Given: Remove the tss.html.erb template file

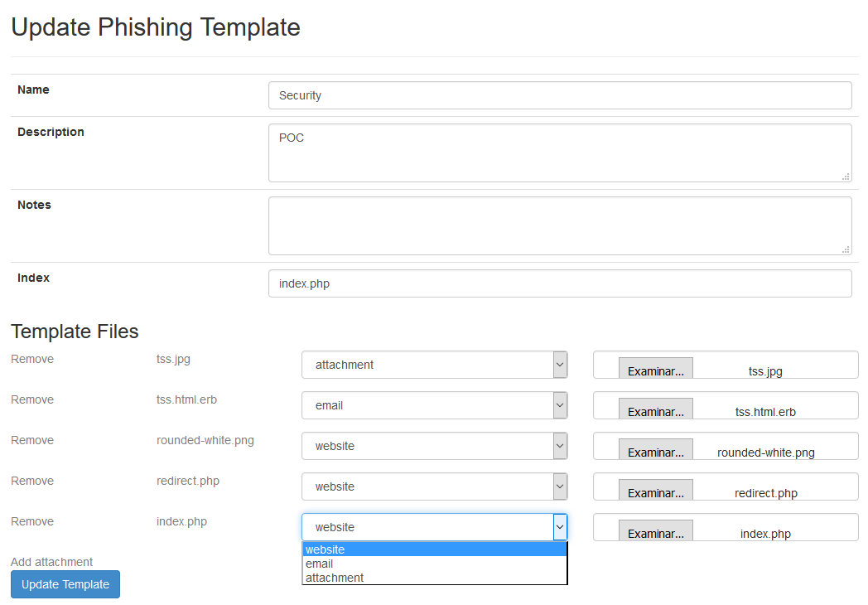Looking at the screenshot, I should (32, 399).
